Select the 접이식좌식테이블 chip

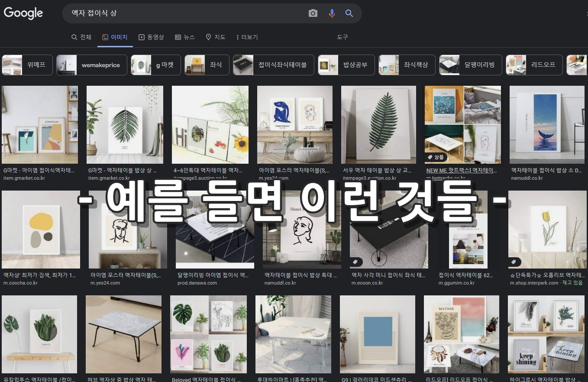coord(274,65)
